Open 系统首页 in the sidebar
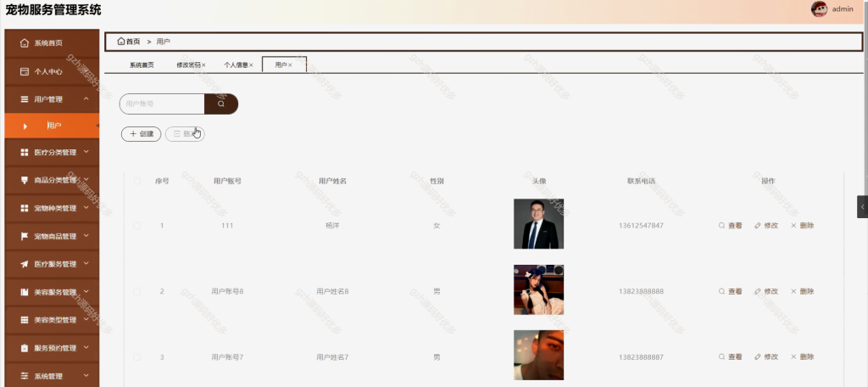868x387 pixels. point(52,42)
